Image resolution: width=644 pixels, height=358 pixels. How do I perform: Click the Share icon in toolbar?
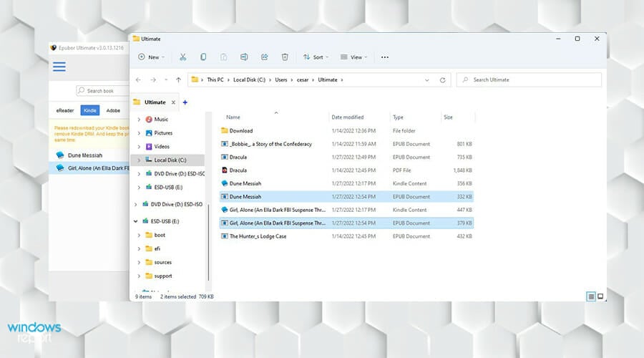265,57
